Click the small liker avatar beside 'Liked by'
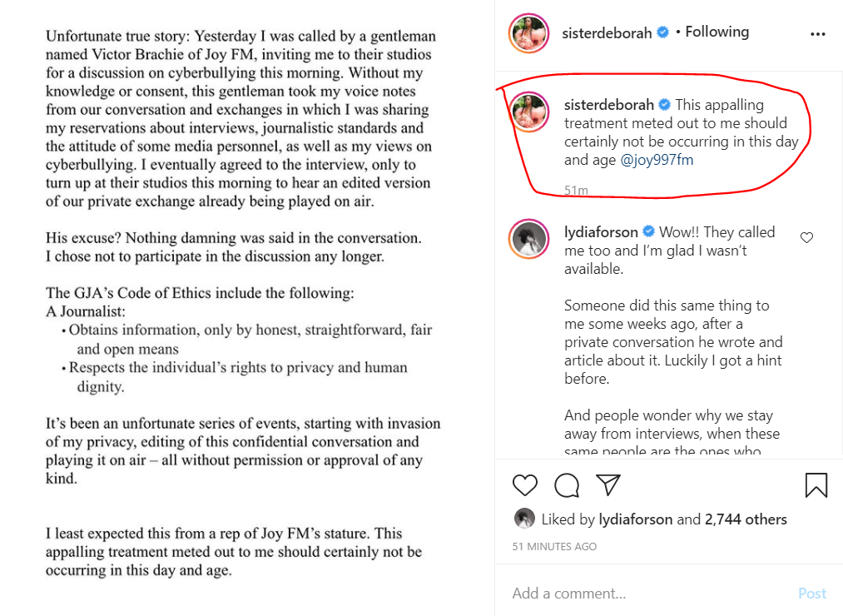 coord(524,519)
